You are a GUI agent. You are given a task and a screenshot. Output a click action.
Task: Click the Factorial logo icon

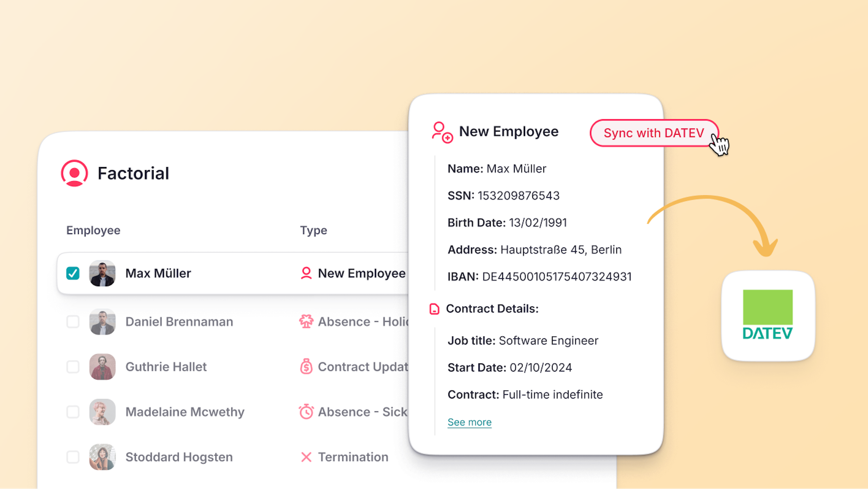tap(74, 173)
